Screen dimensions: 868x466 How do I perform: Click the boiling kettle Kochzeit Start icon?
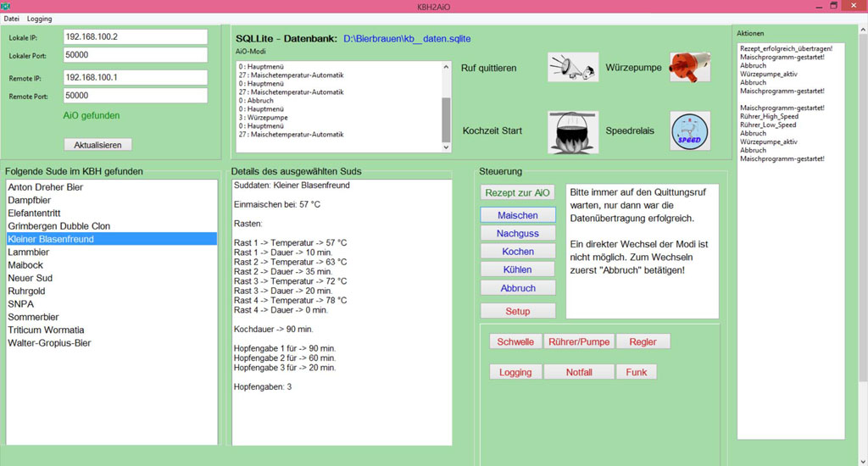573,131
